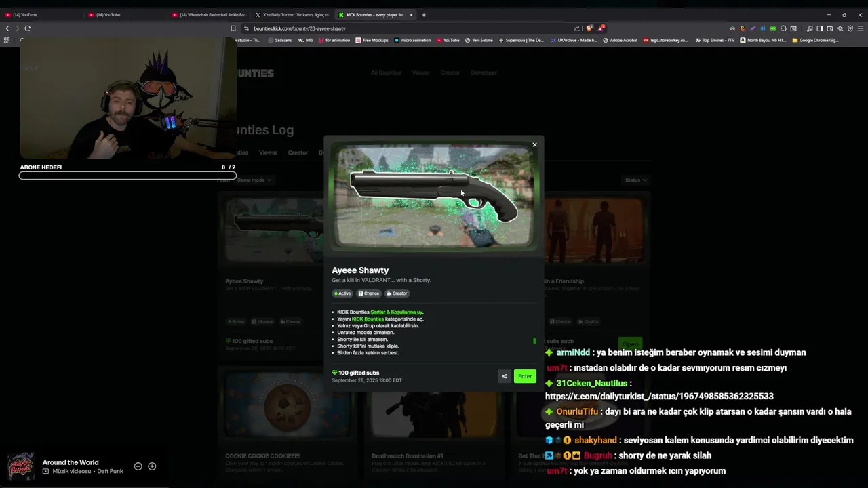This screenshot has height=488, width=868.
Task: Expand the Status filter dropdown
Action: pyautogui.click(x=635, y=180)
